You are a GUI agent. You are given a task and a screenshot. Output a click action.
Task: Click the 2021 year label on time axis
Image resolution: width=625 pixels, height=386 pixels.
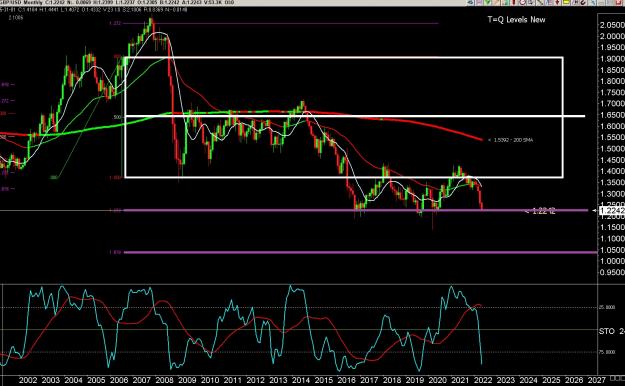(x=460, y=380)
